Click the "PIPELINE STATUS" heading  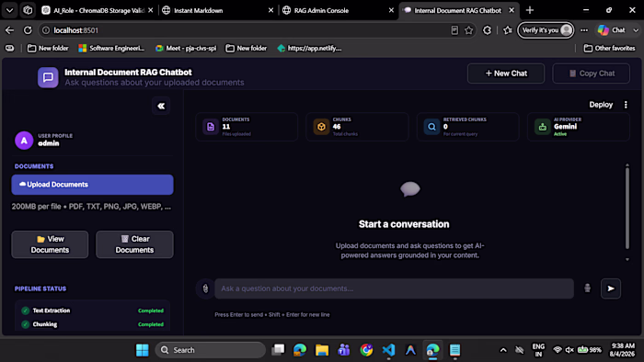[x=40, y=288]
